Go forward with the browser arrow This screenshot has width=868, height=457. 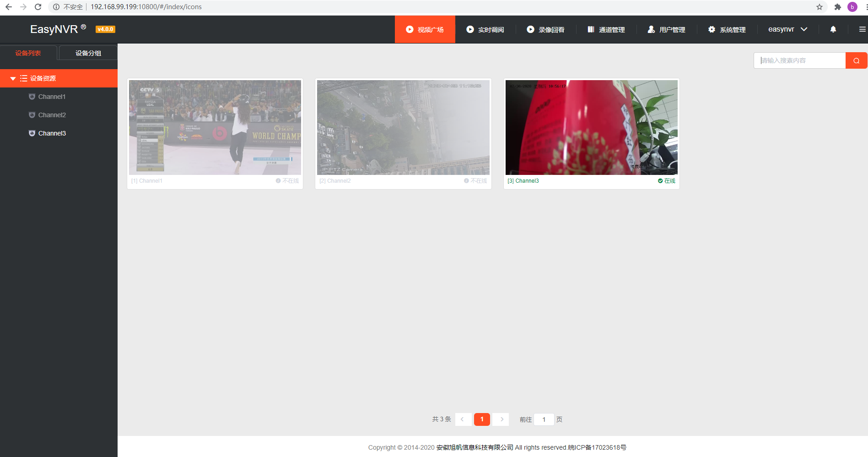pos(23,7)
